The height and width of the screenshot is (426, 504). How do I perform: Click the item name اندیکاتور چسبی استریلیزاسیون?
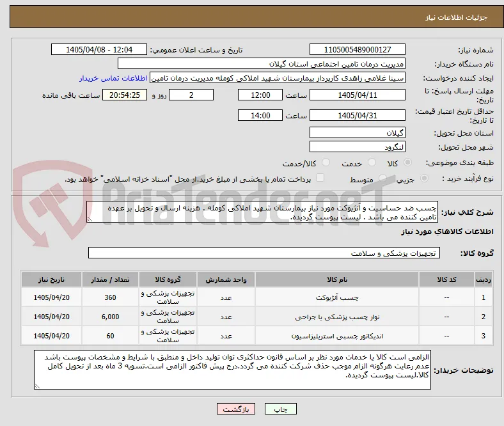click(337, 336)
